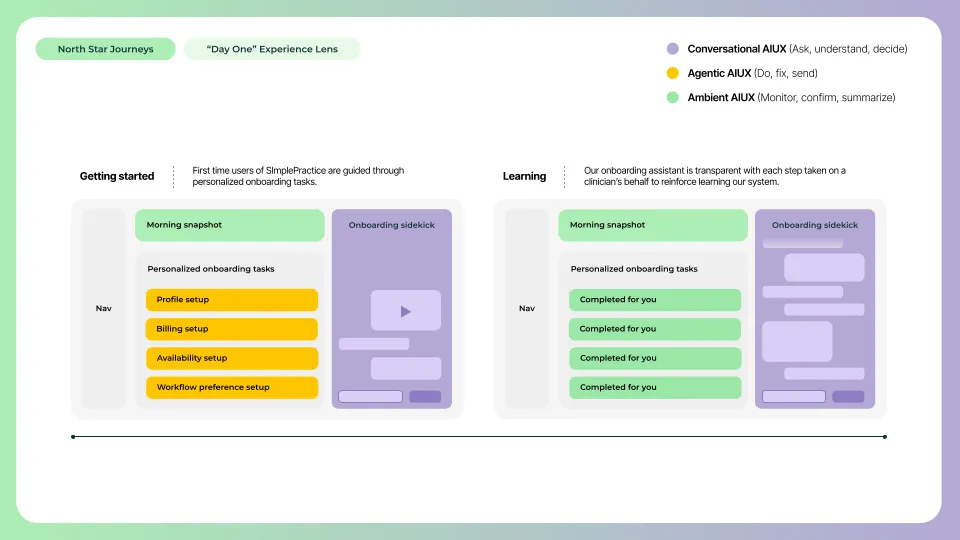Switch to "Day One" Experience Lens tab

272,49
